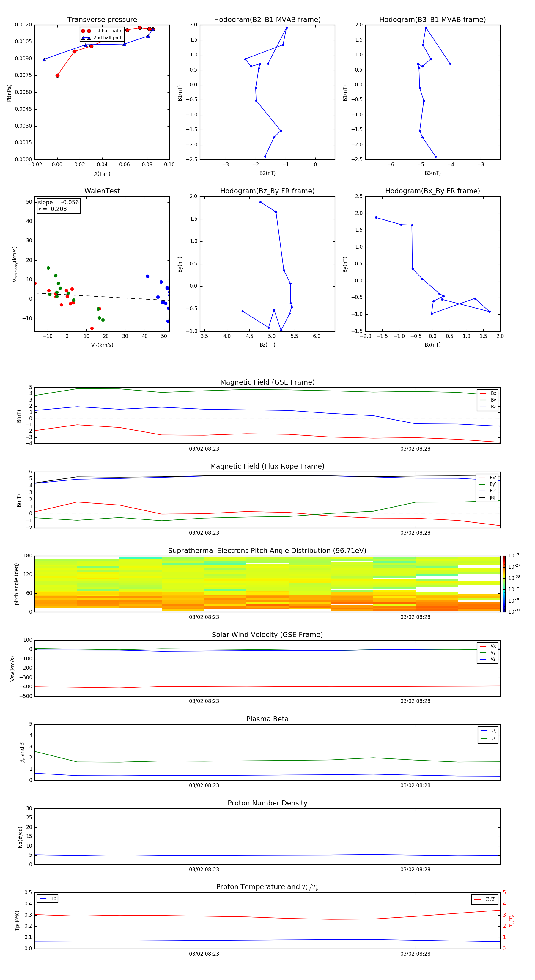Click the pitch angle distribution colorbar

click(504, 584)
